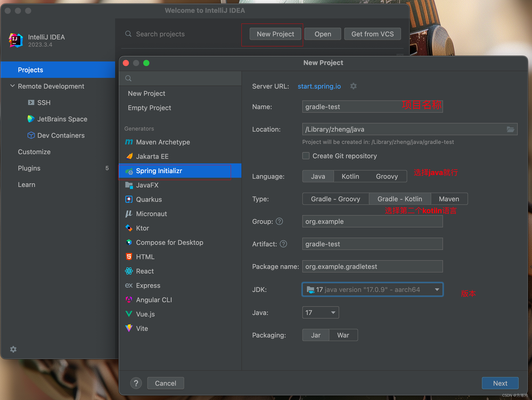Screen dimensions: 532x400
Task: Choose Kotlin as the language
Action: click(350, 176)
